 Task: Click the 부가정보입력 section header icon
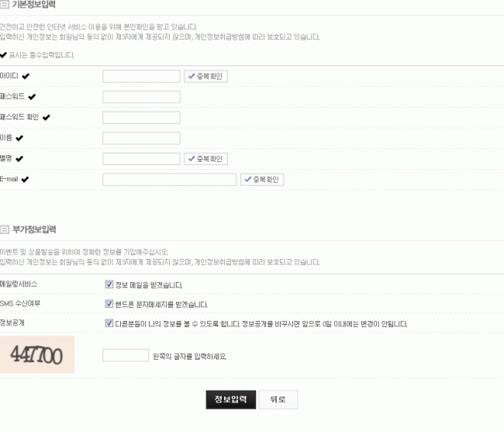[x=5, y=229]
